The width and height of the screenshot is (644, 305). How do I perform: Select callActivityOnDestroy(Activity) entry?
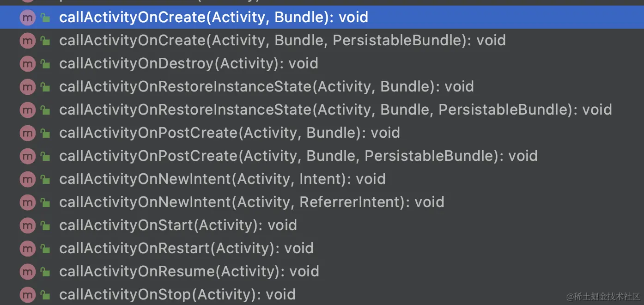pos(188,64)
